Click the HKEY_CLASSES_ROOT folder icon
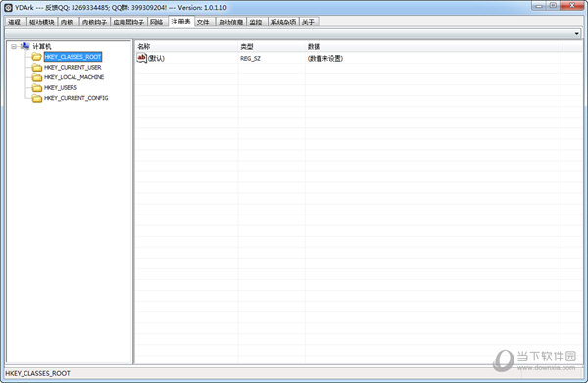Image resolution: width=588 pixels, height=383 pixels. (x=37, y=57)
